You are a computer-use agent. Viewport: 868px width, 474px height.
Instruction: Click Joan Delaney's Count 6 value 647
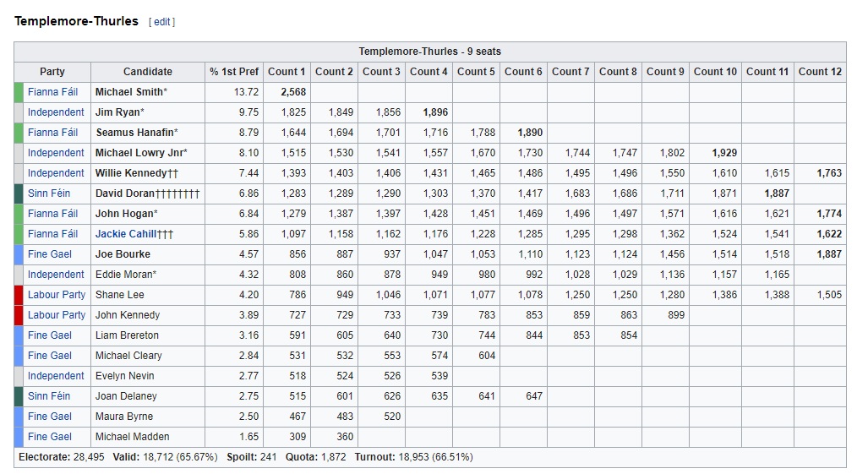[533, 396]
